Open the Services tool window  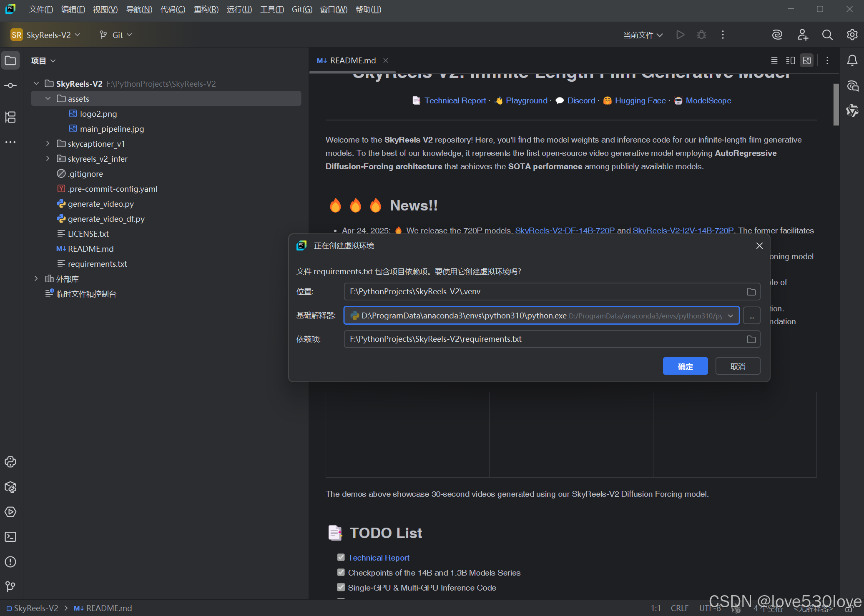coord(10,512)
